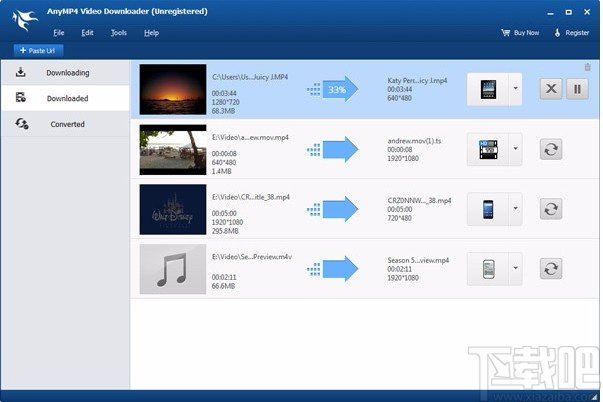Minimize the AnyMP4 window
This screenshot has height=402, width=603.
550,13
